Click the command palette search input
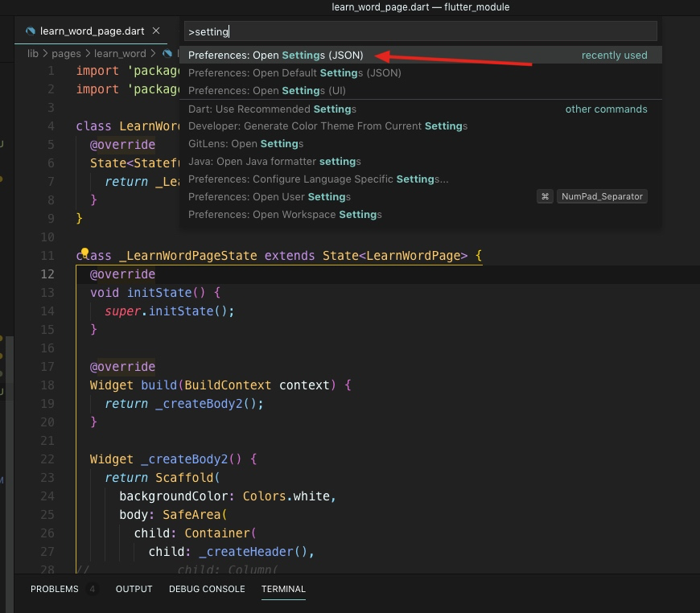Image resolution: width=700 pixels, height=613 pixels. (420, 32)
